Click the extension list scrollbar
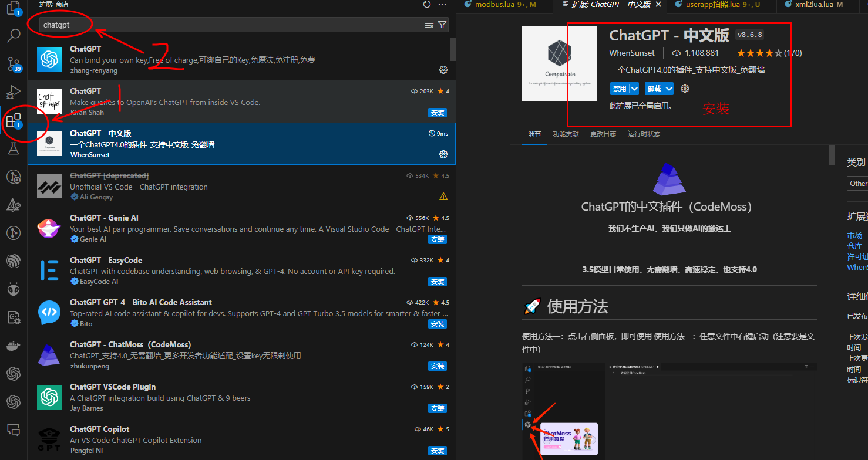The width and height of the screenshot is (868, 460). (453, 50)
